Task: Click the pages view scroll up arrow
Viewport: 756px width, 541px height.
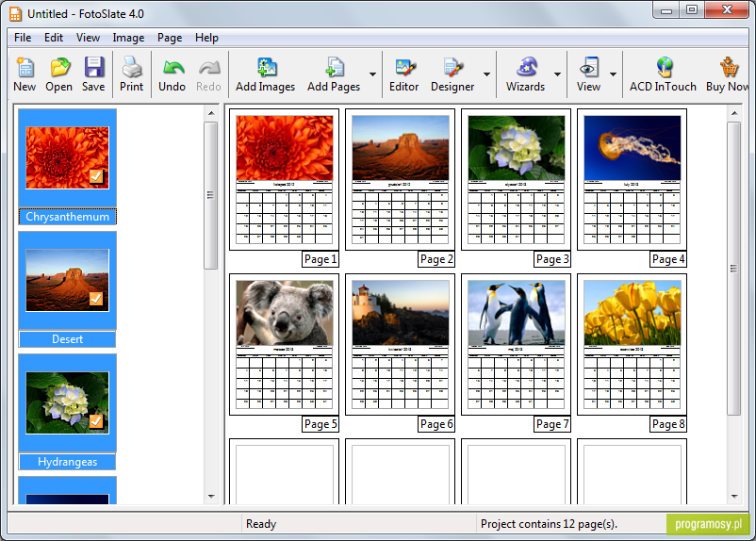Action: pyautogui.click(x=734, y=113)
